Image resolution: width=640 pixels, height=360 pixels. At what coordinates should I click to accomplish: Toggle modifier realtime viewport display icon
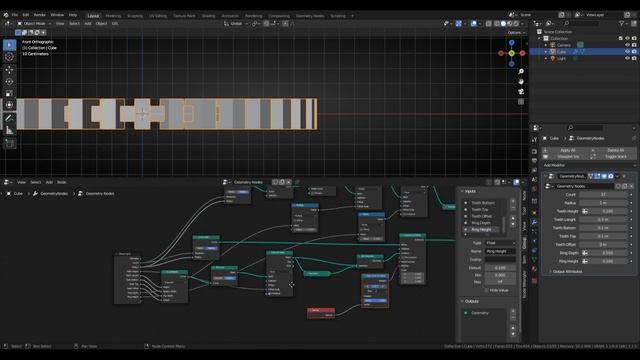click(604, 176)
